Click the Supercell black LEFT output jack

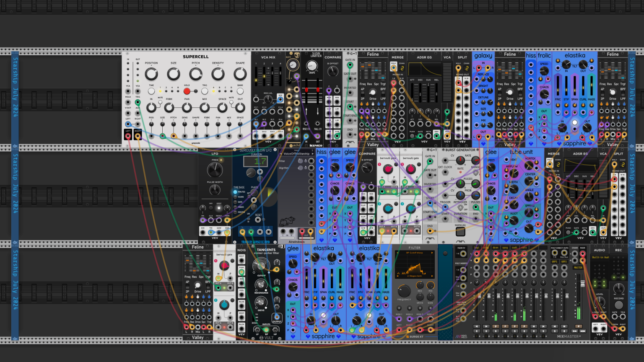[128, 136]
